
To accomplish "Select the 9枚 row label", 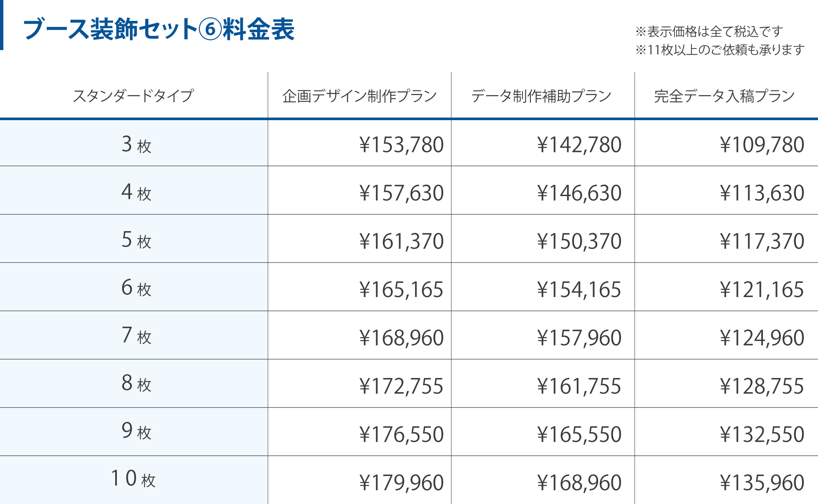I will pos(136,431).
